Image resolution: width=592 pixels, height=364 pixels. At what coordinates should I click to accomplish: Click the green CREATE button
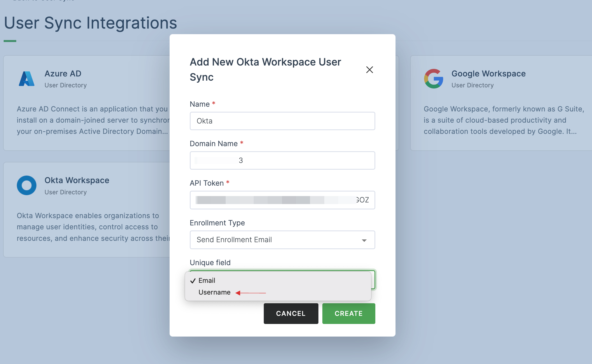[349, 314]
